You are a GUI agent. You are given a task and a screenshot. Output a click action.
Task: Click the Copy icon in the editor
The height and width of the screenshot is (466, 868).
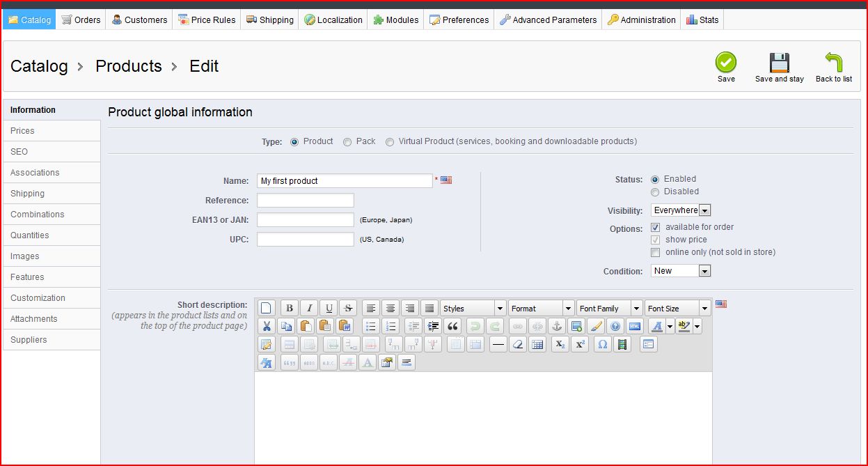[x=286, y=326]
